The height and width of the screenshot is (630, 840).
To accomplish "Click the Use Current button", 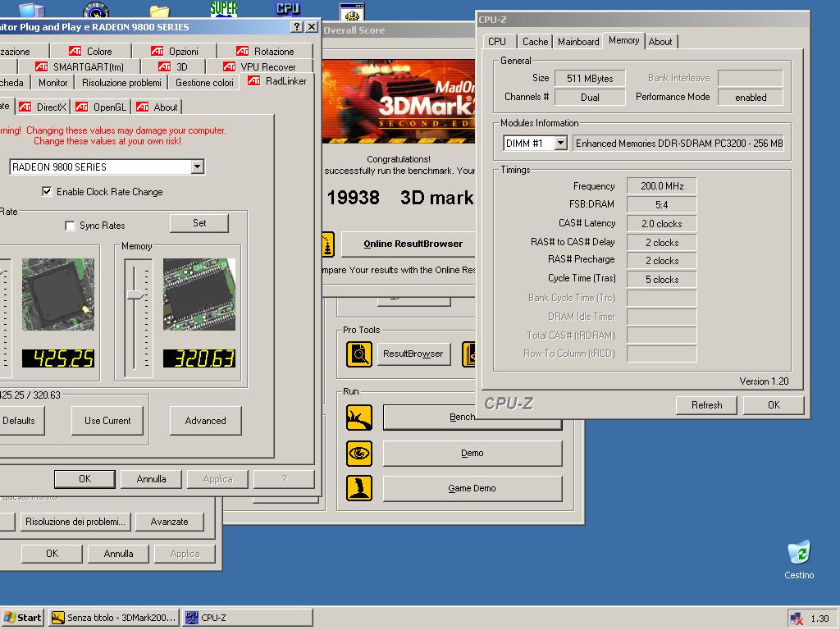I will (x=107, y=421).
